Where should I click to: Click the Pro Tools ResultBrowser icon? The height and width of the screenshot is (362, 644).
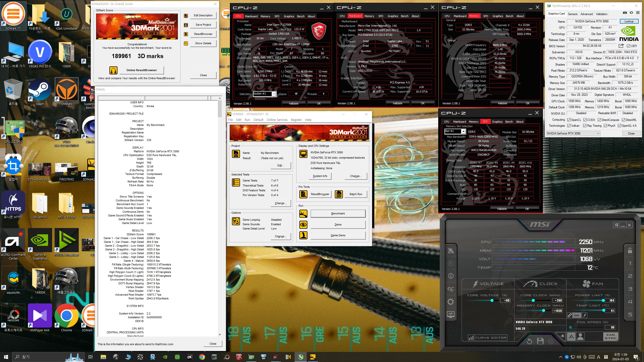[303, 194]
